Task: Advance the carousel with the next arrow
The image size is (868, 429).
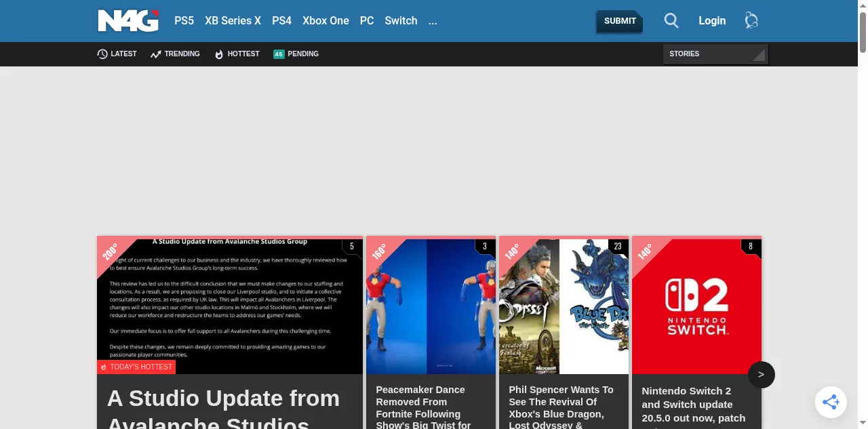Action: pos(761,374)
